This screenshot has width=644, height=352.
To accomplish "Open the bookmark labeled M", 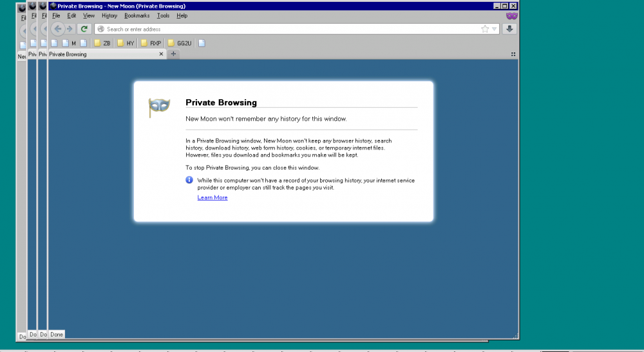I will pyautogui.click(x=70, y=43).
